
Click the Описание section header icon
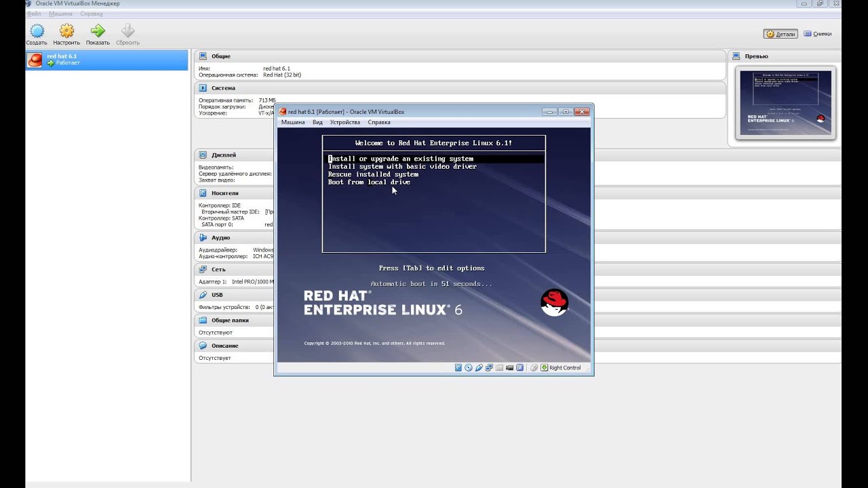pyautogui.click(x=203, y=346)
